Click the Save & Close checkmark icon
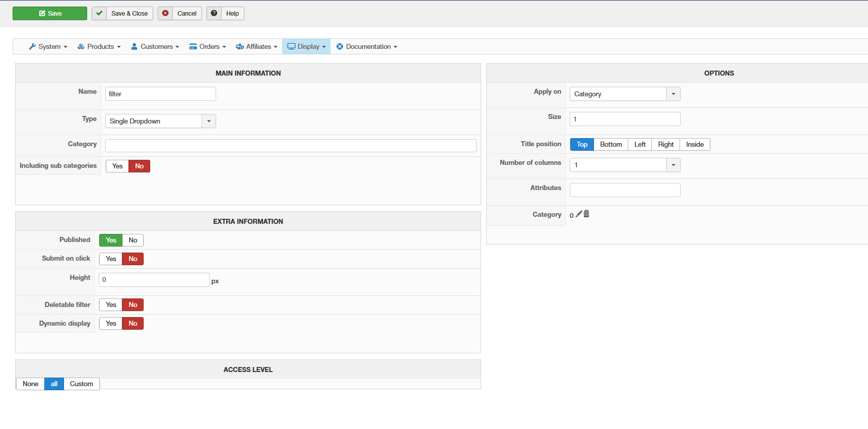Viewport: 868px width, 429px height. tap(99, 13)
